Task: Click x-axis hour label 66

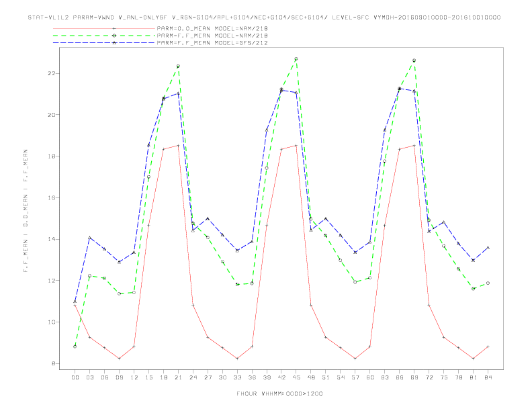Action: click(x=400, y=377)
